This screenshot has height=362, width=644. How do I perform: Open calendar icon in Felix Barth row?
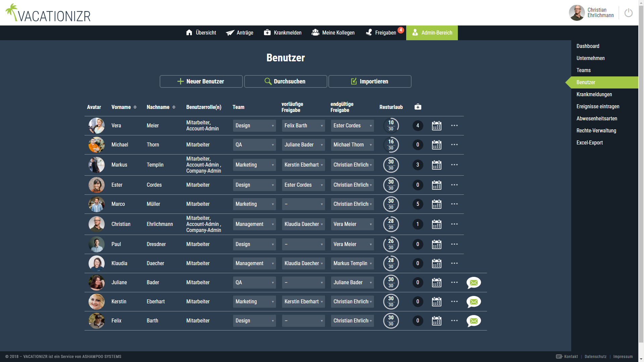(x=436, y=321)
